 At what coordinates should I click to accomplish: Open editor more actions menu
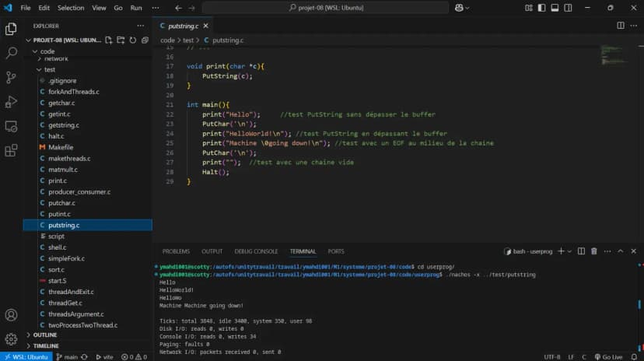tap(634, 26)
